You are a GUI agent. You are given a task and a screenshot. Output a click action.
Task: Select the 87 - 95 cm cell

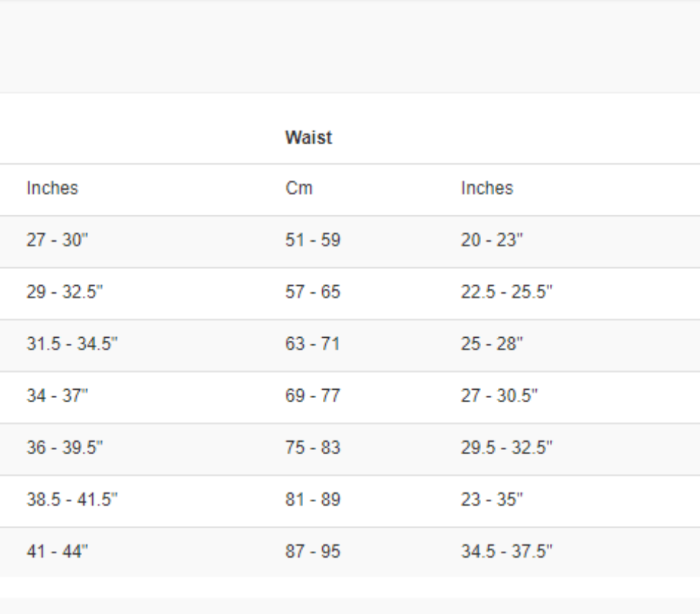[313, 552]
